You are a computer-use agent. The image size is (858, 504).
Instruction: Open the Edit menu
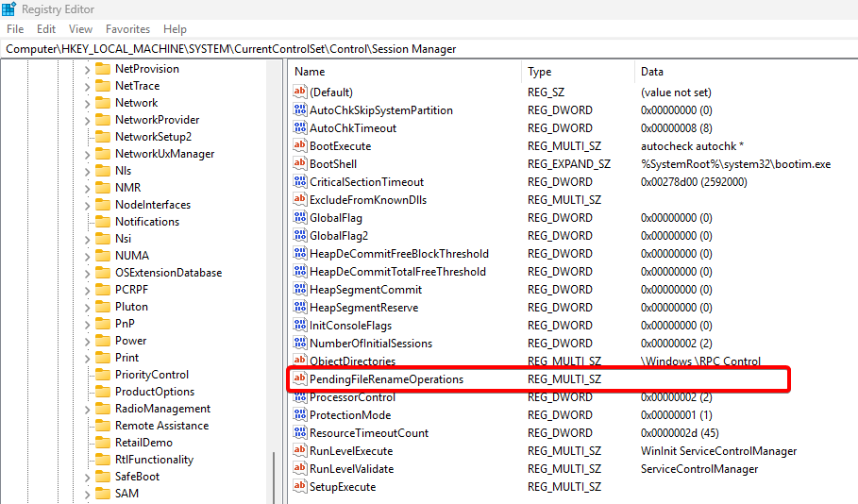46,29
